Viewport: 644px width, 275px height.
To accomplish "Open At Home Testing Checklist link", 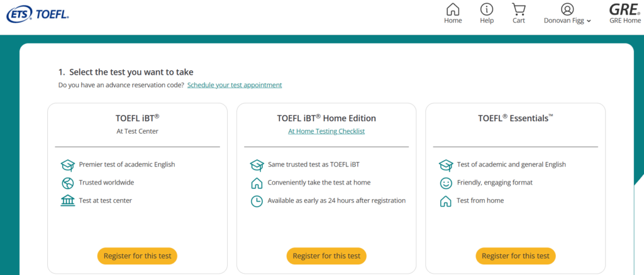I will point(326,131).
